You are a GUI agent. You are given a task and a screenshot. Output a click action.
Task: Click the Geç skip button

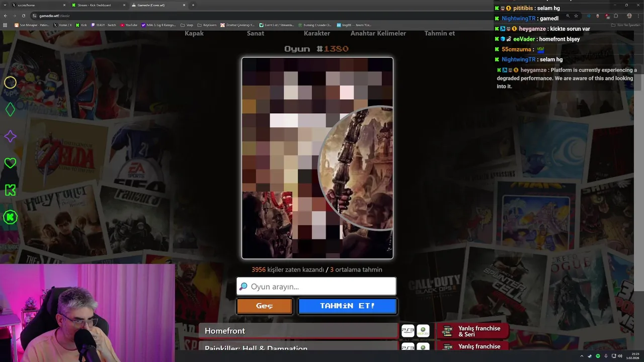click(265, 306)
